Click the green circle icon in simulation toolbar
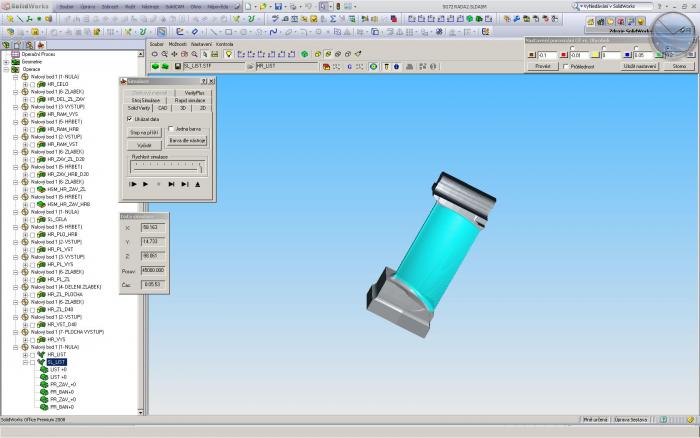The width and height of the screenshot is (700, 438). coord(373,67)
